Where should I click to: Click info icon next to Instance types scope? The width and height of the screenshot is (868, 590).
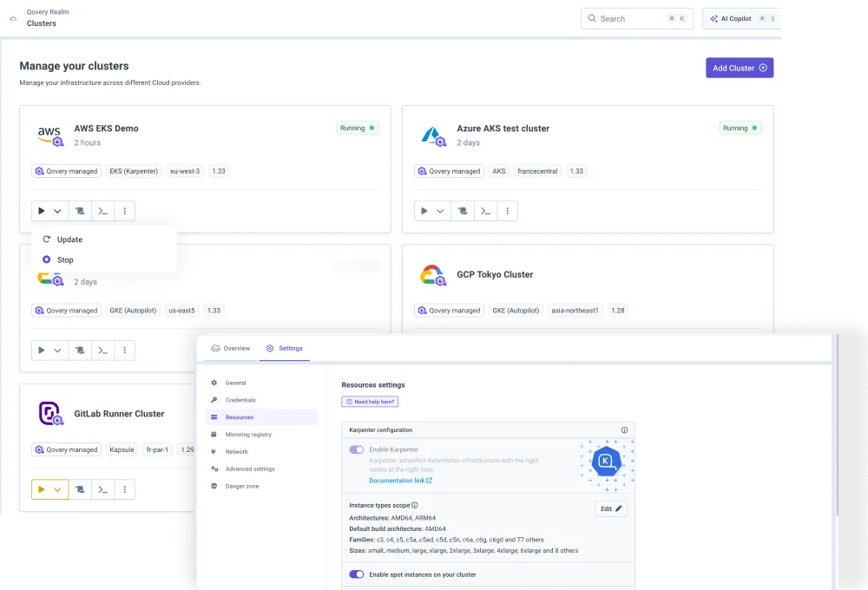tap(415, 505)
